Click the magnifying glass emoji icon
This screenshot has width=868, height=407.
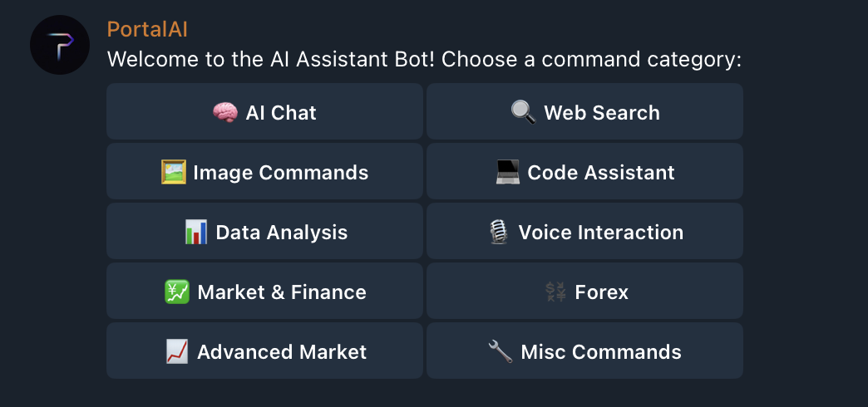click(523, 112)
